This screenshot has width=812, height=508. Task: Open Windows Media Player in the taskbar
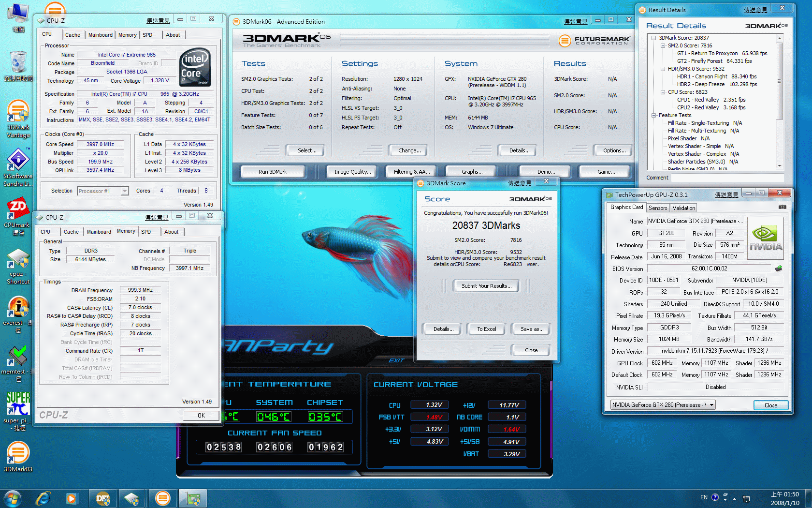tap(72, 498)
